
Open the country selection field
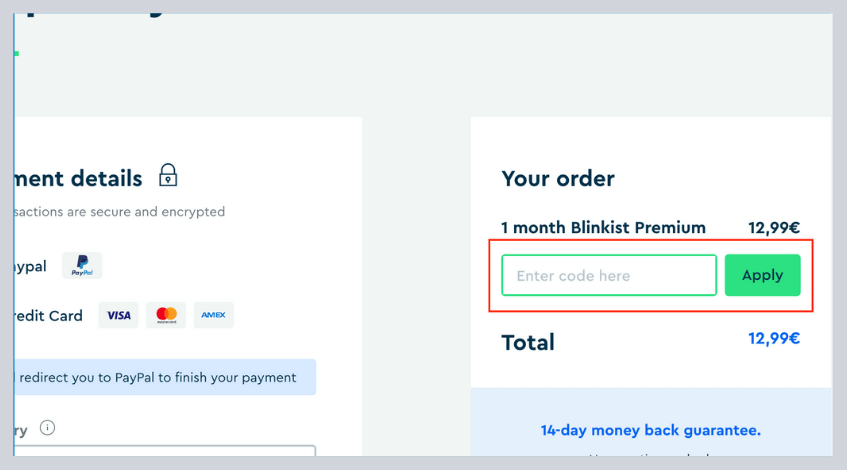165,456
